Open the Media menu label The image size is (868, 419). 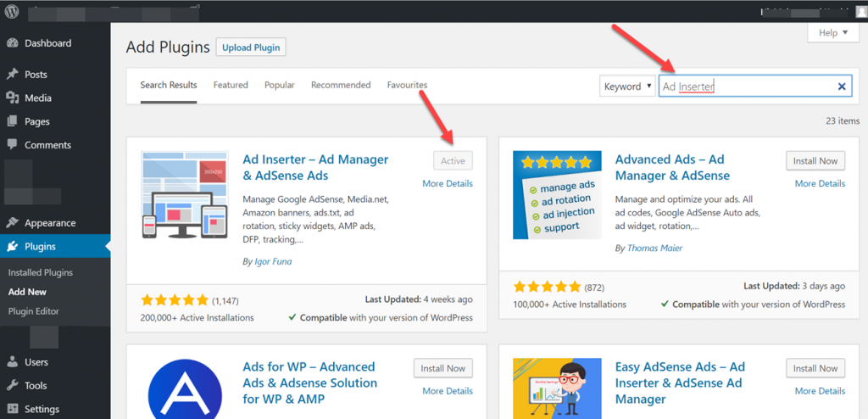38,98
